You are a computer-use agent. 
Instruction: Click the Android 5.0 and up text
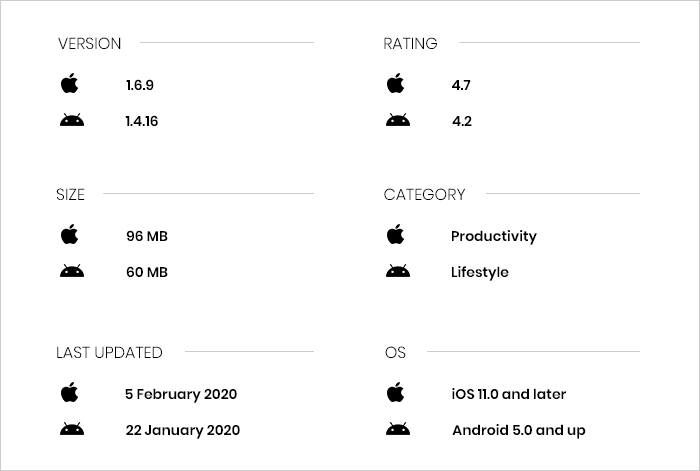(x=519, y=430)
